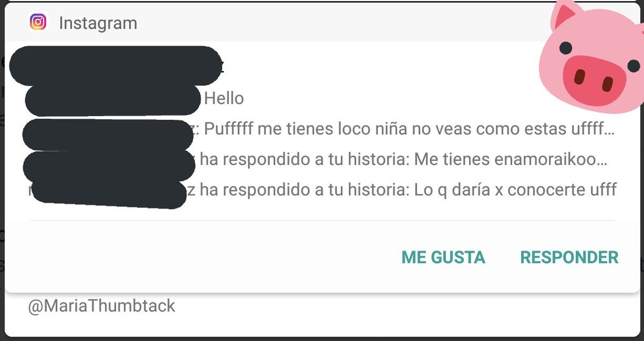Click the divider line above action buttons
Image resolution: width=644 pixels, height=341 pixels.
tap(323, 220)
